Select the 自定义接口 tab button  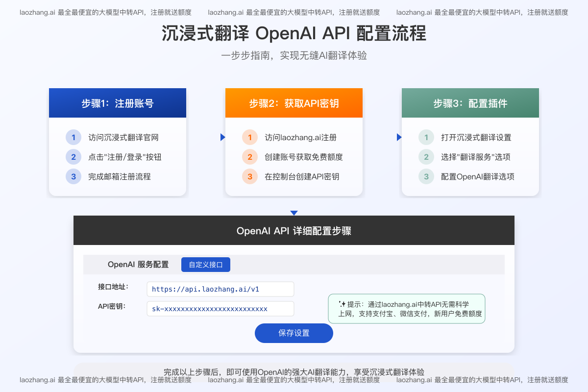pos(206,265)
